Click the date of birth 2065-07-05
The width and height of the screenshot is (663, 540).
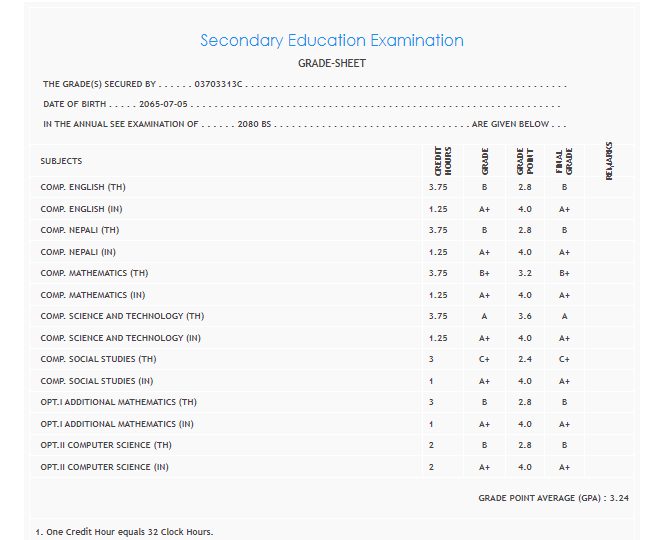coord(163,104)
